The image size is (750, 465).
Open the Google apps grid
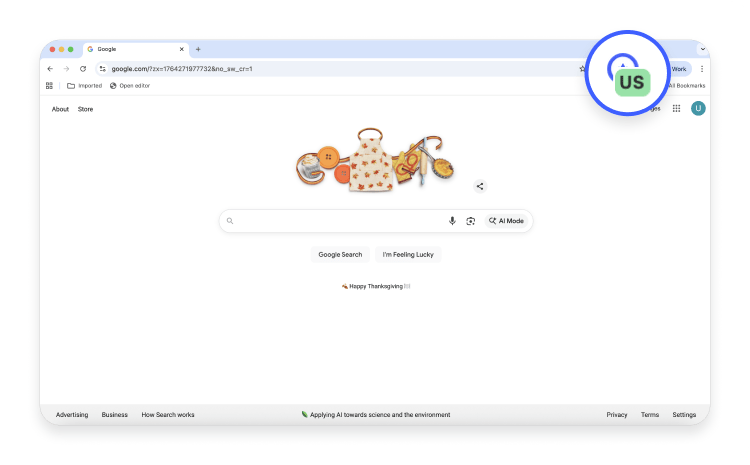(x=676, y=109)
